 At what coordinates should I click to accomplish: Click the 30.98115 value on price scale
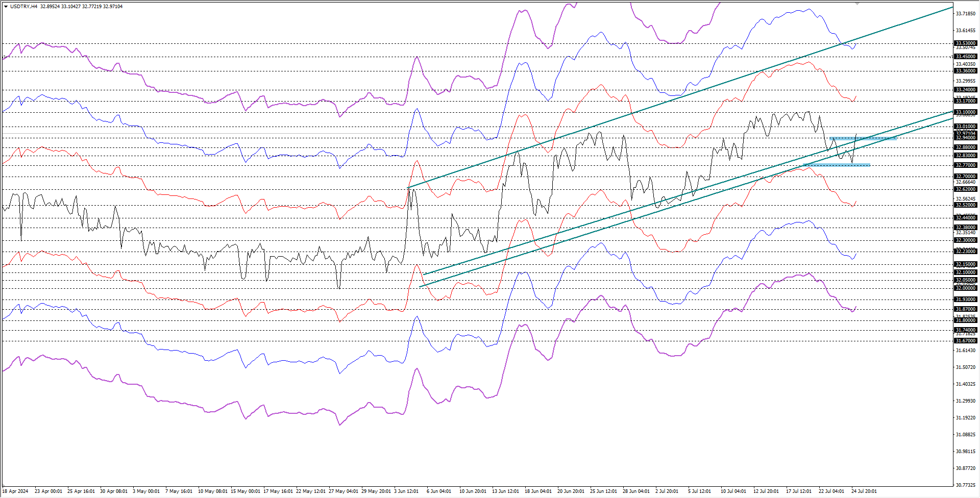click(x=966, y=452)
